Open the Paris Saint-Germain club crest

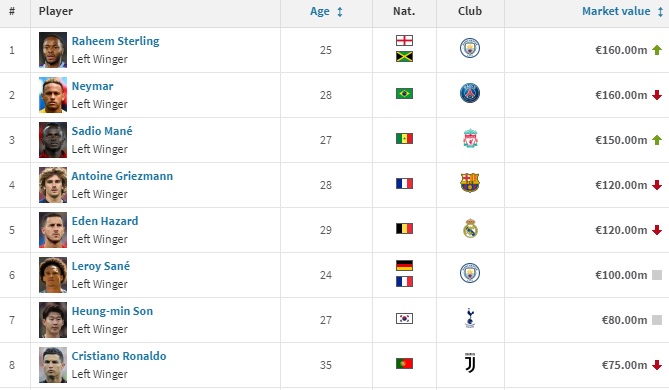470,93
